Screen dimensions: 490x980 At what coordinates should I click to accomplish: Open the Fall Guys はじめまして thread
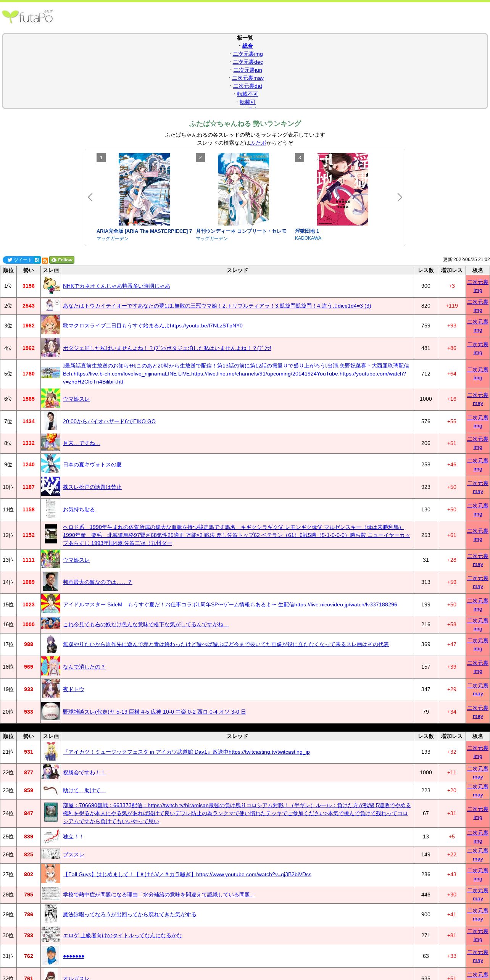point(187,874)
